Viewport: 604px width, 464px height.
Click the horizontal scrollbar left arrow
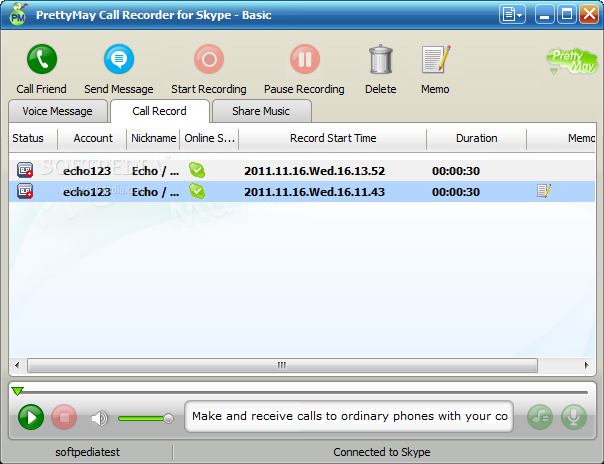[17, 365]
